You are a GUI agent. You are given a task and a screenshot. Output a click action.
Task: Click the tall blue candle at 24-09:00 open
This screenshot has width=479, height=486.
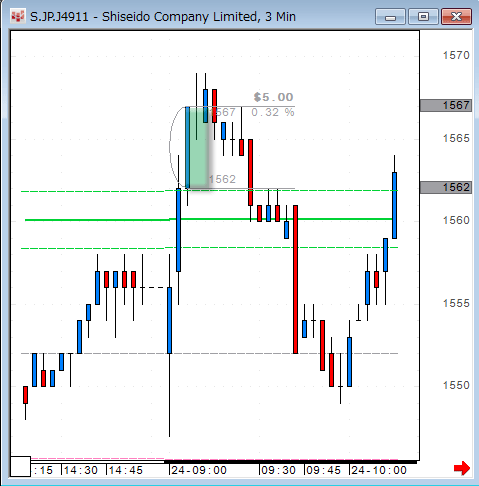[x=169, y=320]
